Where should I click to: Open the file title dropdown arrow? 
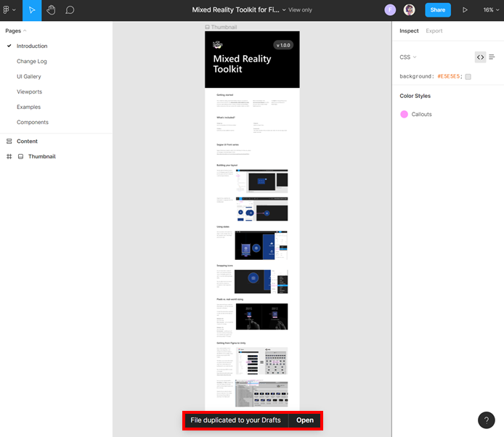point(284,10)
